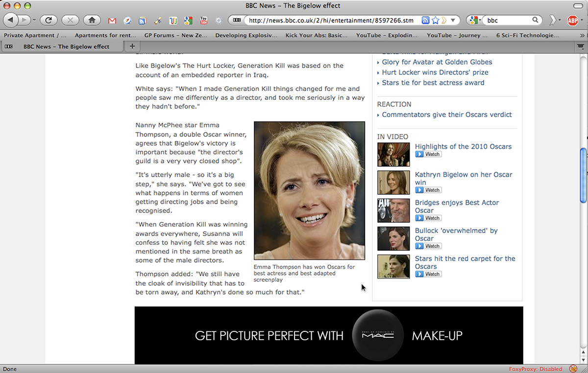The width and height of the screenshot is (588, 373).
Task: Click the satellite icon in the toolbar
Action: [157, 21]
